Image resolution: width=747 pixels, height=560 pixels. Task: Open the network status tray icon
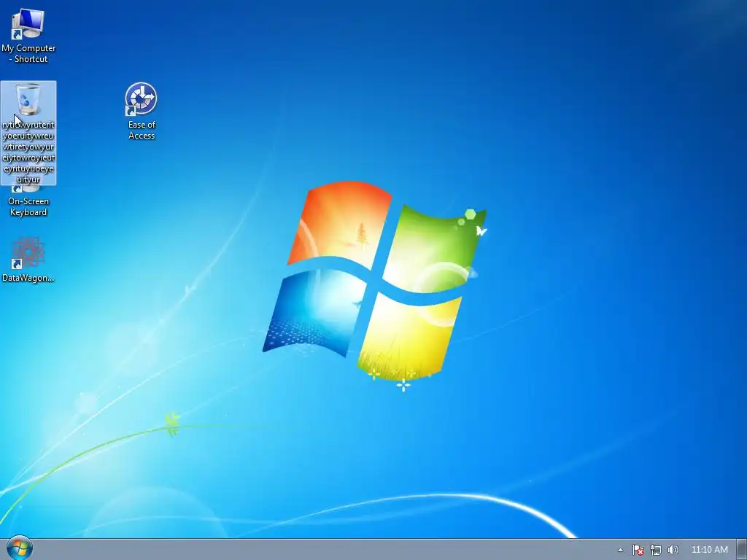(x=656, y=550)
